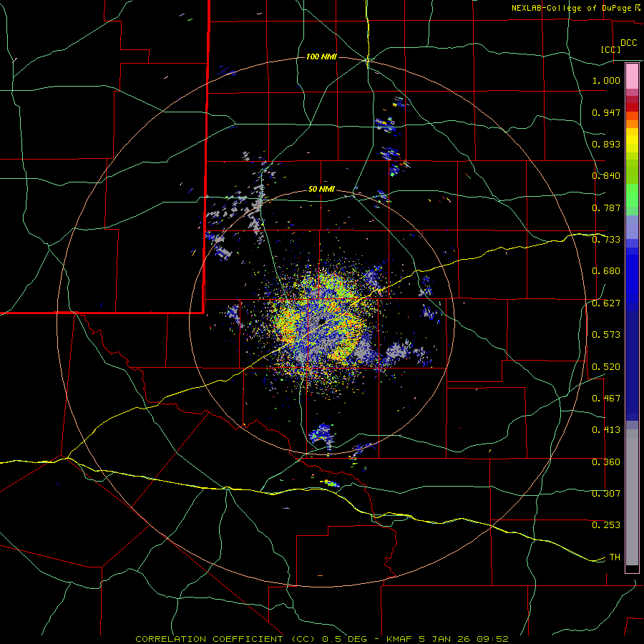Select the 0.627 value on the color scale
This screenshot has width=644, height=644.
click(606, 303)
